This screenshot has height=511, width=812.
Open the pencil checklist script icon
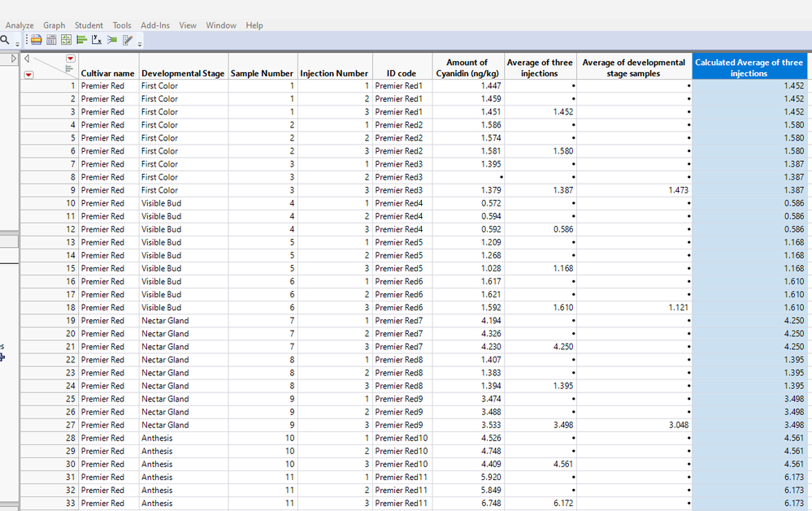click(x=128, y=39)
